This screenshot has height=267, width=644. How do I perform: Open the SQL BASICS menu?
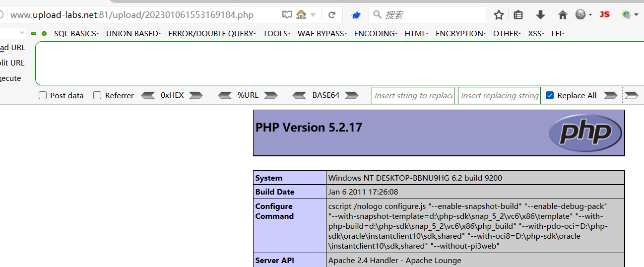76,34
